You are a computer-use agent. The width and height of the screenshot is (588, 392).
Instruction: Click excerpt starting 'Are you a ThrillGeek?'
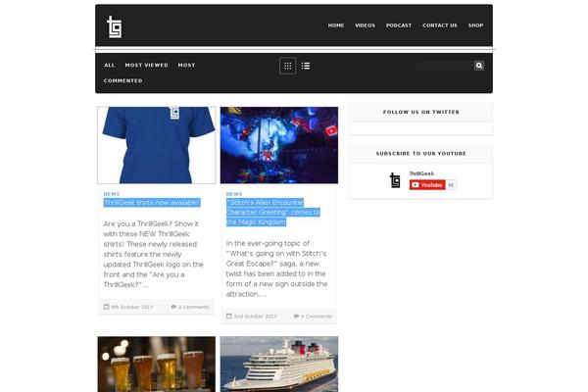[154, 254]
